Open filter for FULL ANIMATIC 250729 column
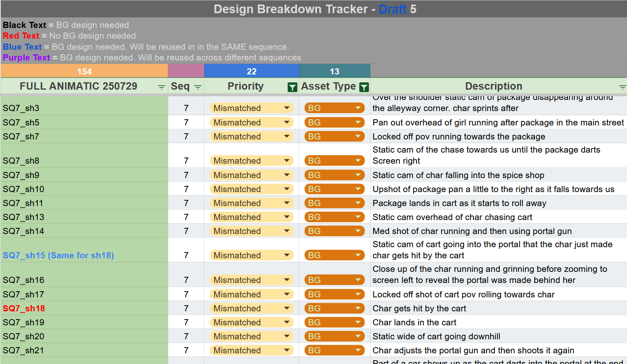Viewport: 627px width, 364px height. (161, 87)
